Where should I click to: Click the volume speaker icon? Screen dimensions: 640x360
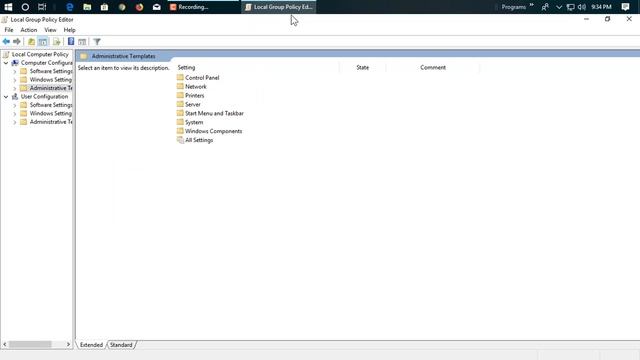click(582, 7)
